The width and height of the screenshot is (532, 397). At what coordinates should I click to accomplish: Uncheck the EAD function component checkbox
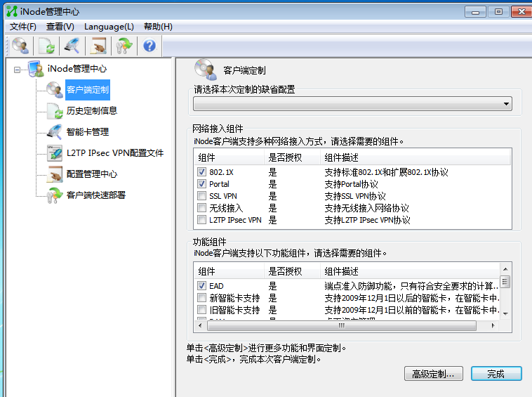[201, 285]
